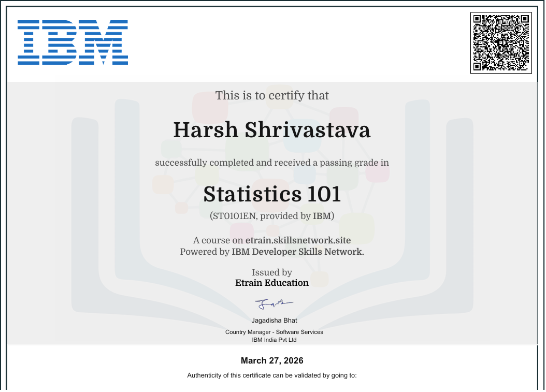Screen dimensions: 546x392
Task: Click the Etrain Education issuer name
Action: pyautogui.click(x=272, y=283)
